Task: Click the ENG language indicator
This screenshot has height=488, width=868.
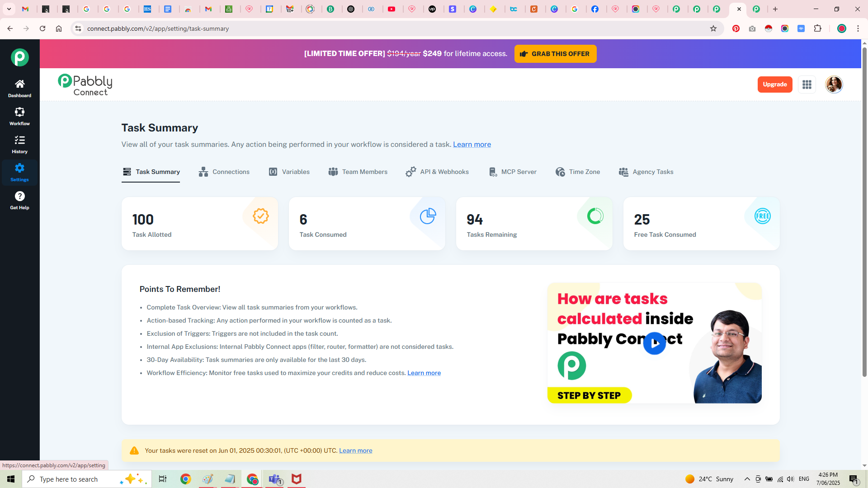Action: point(804,479)
